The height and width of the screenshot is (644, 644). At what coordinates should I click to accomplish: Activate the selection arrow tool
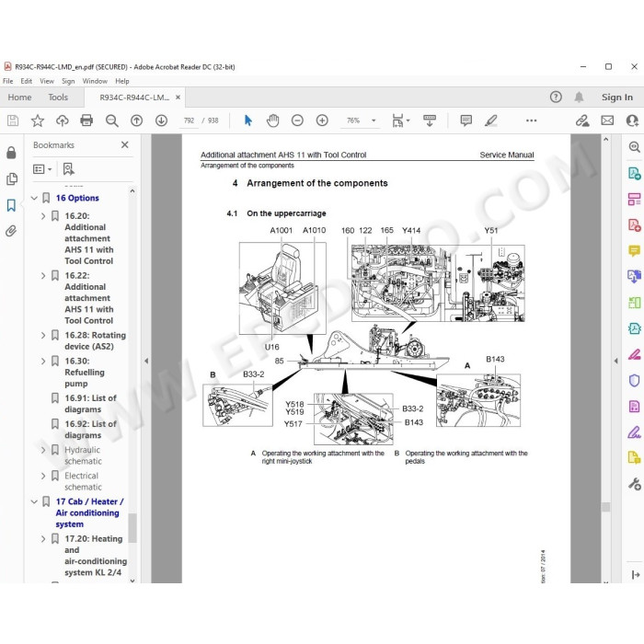tap(248, 121)
